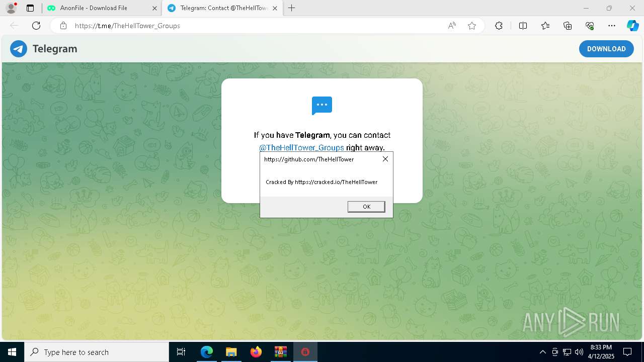Open Browser essentials heart icon
This screenshot has width=644, height=362.
pos(590,26)
